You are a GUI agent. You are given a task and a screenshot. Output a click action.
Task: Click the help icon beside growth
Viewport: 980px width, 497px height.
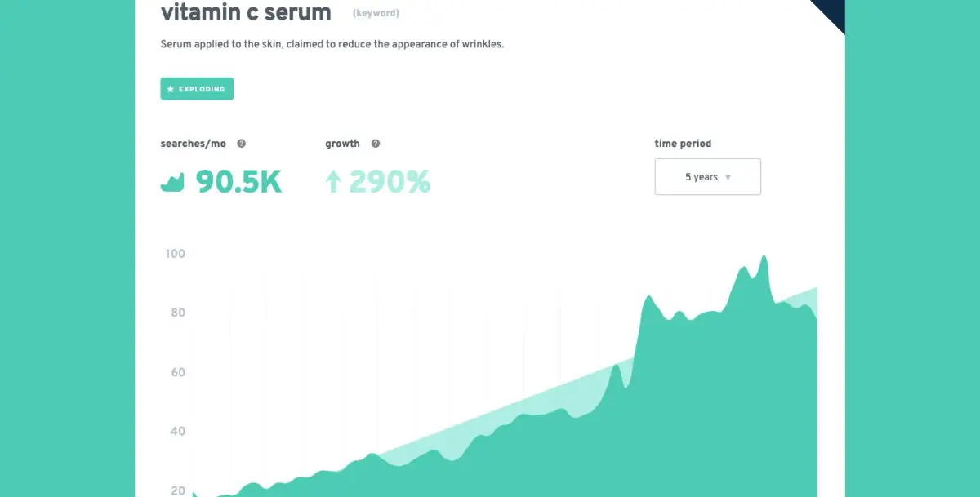pos(376,144)
